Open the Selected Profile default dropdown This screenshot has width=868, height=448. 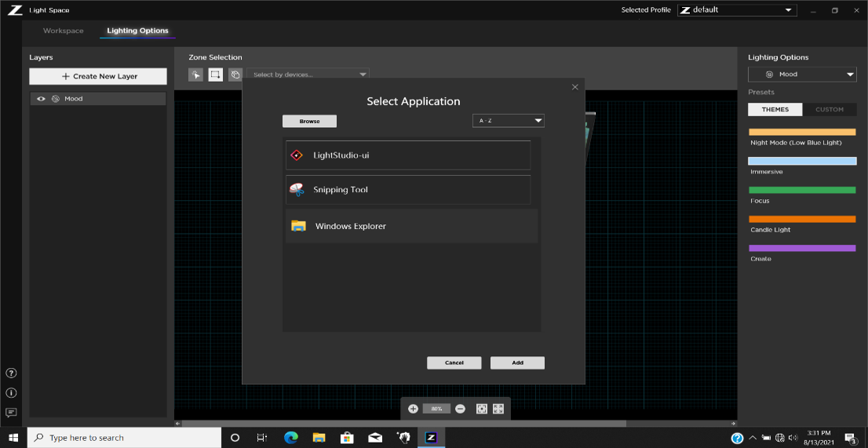(737, 10)
